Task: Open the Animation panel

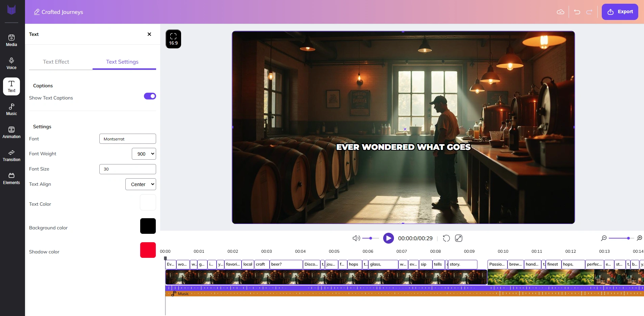Action: [x=11, y=132]
